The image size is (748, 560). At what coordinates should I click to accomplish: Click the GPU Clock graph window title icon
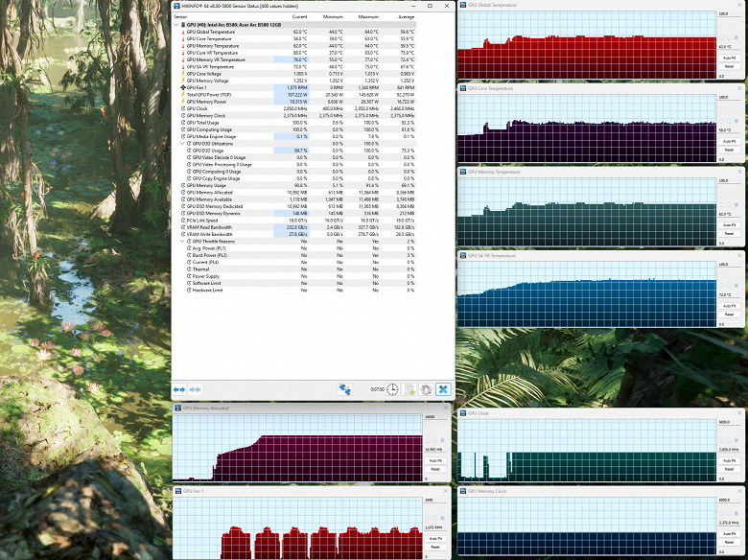tap(463, 413)
